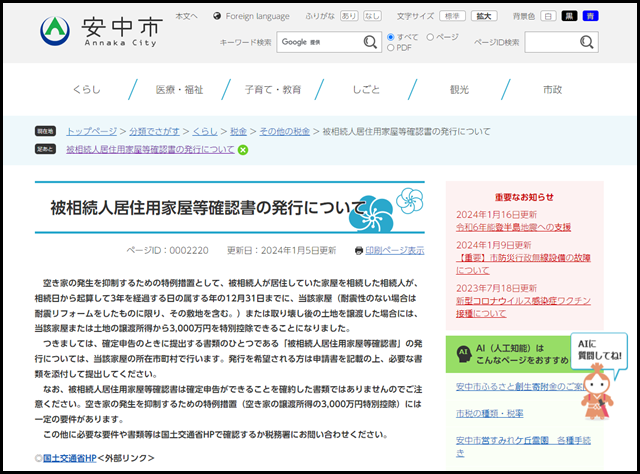The width and height of the screenshot is (640, 474).
Task: Open the footprint history link 被相続人居住用家屋等確認書の発行について
Action: (150, 149)
